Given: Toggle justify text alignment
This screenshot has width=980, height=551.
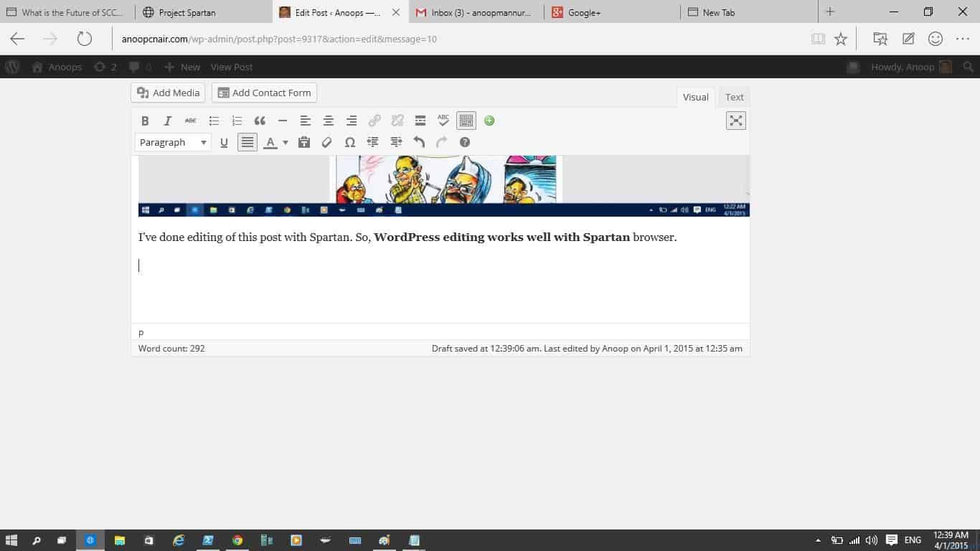Looking at the screenshot, I should point(247,142).
